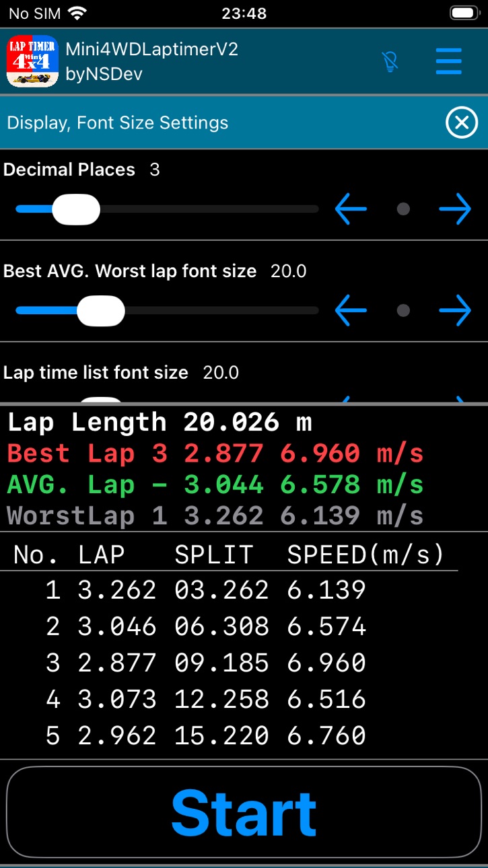Tap the SPLIT column header
Image resolution: width=488 pixels, height=868 pixels.
coord(214,554)
